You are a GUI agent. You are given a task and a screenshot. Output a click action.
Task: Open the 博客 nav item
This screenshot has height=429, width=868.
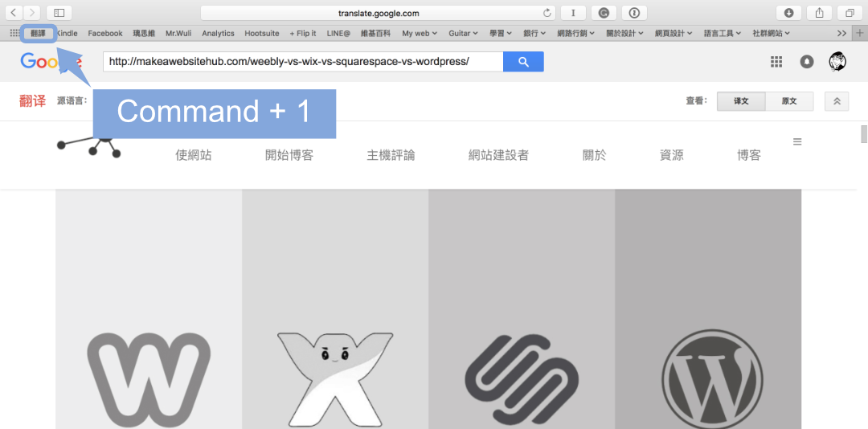tap(748, 156)
